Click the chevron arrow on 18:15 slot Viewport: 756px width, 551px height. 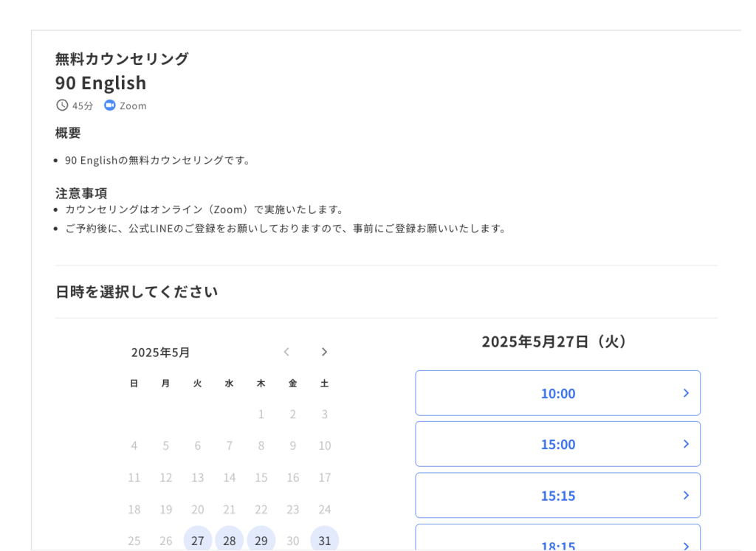pos(686,545)
